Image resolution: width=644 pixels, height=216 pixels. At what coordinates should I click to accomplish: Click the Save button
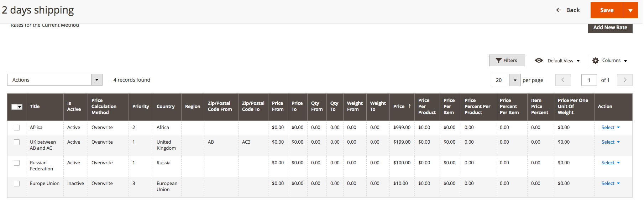607,10
